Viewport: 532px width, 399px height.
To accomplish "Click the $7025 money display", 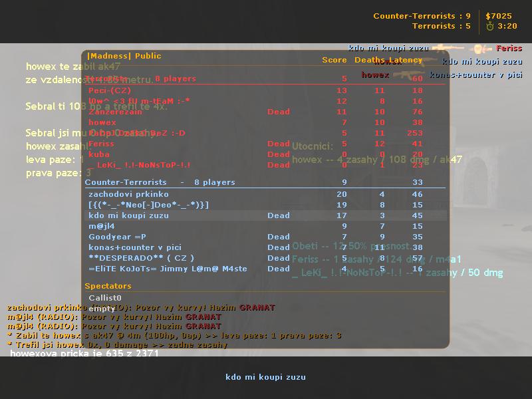I will [498, 16].
